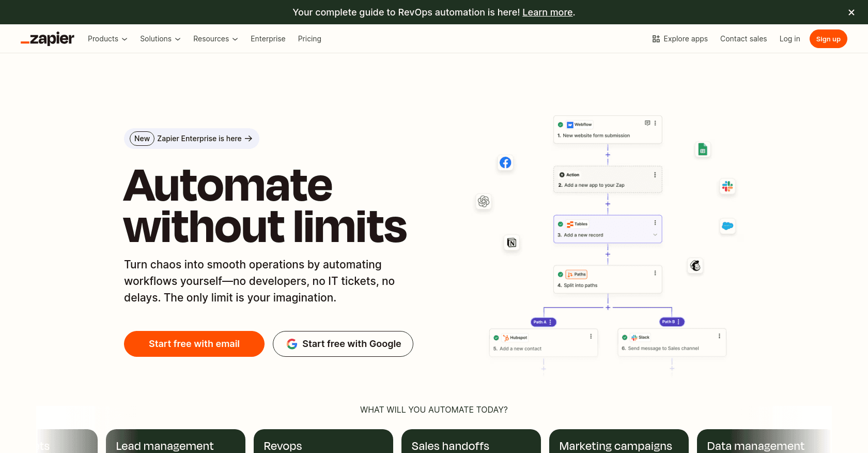
Task: Select the Sales handoffs card
Action: coord(471,442)
